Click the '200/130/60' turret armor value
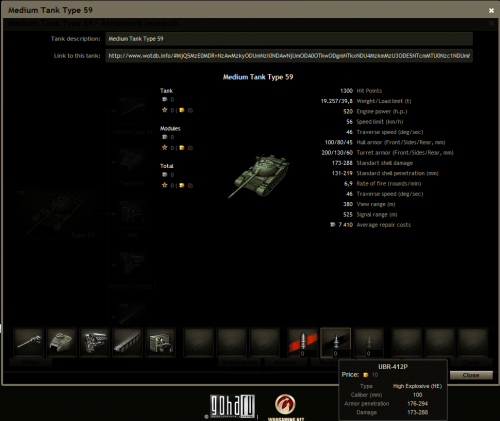500x421 pixels. click(x=337, y=153)
